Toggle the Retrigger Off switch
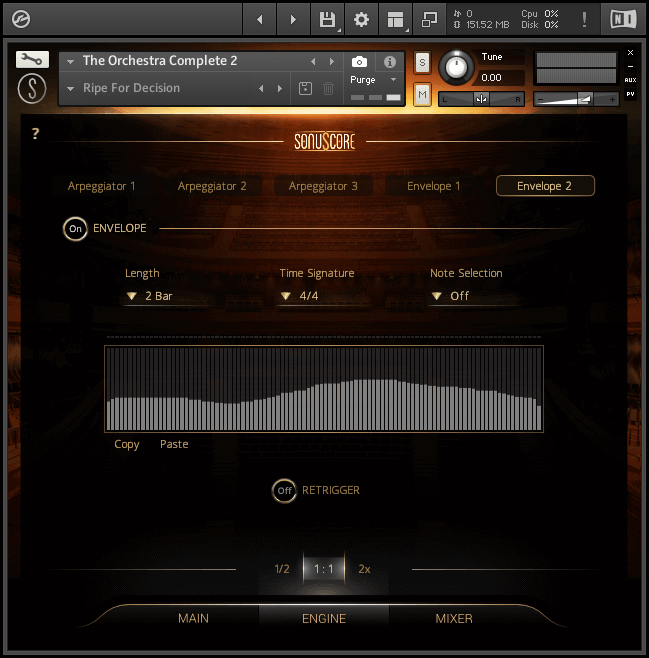Image resolution: width=649 pixels, height=658 pixels. (284, 491)
